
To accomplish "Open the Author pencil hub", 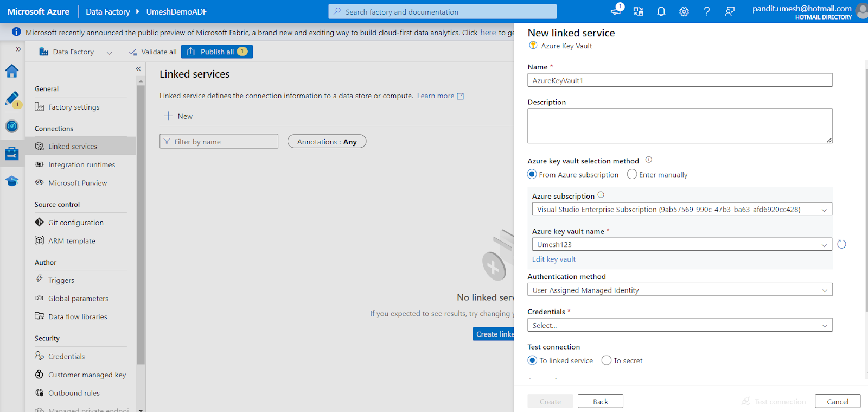I will pyautogui.click(x=12, y=99).
